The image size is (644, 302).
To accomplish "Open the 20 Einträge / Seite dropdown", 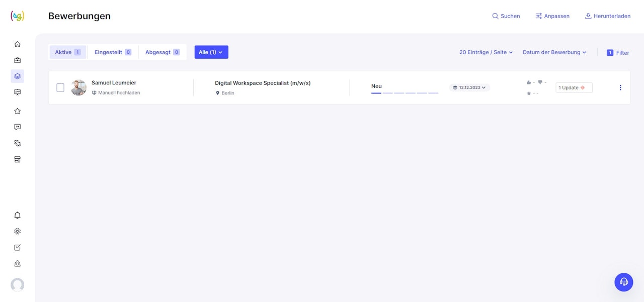I will [486, 52].
